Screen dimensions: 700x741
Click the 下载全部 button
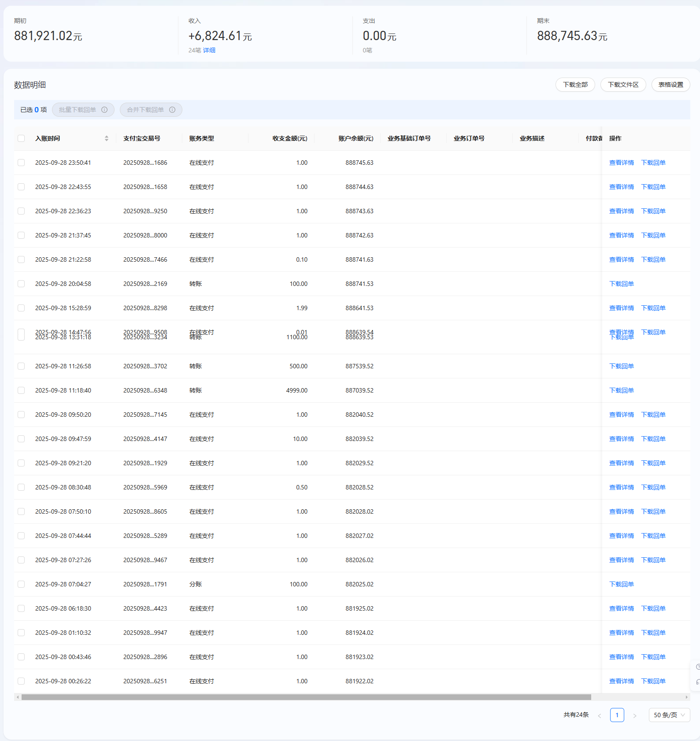click(x=575, y=85)
